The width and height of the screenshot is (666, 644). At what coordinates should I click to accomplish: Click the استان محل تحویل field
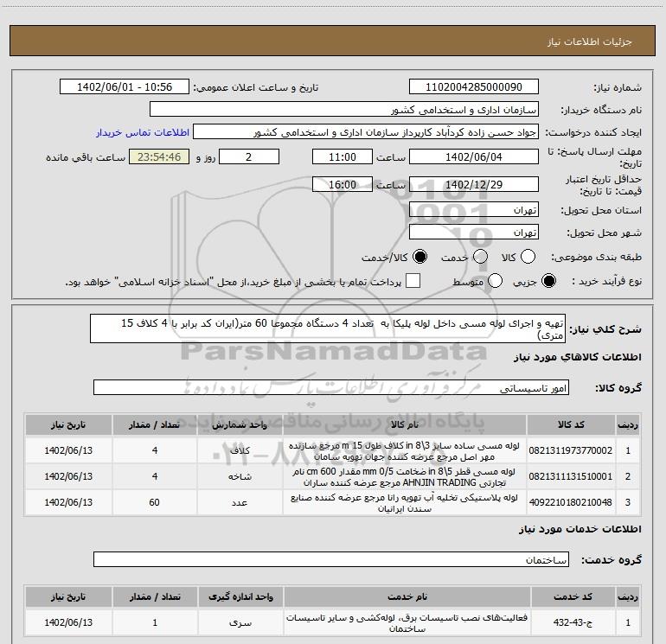pos(473,210)
